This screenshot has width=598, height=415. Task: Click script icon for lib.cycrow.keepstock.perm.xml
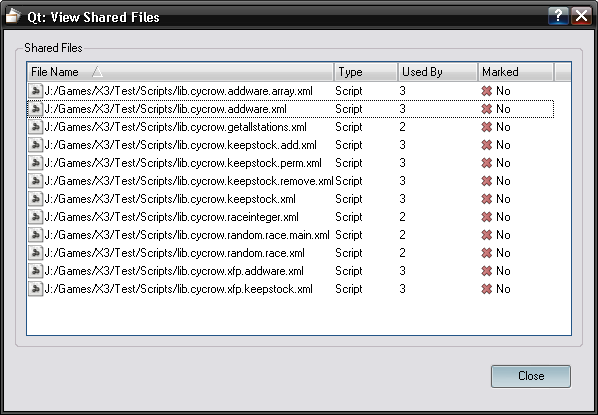click(36, 163)
